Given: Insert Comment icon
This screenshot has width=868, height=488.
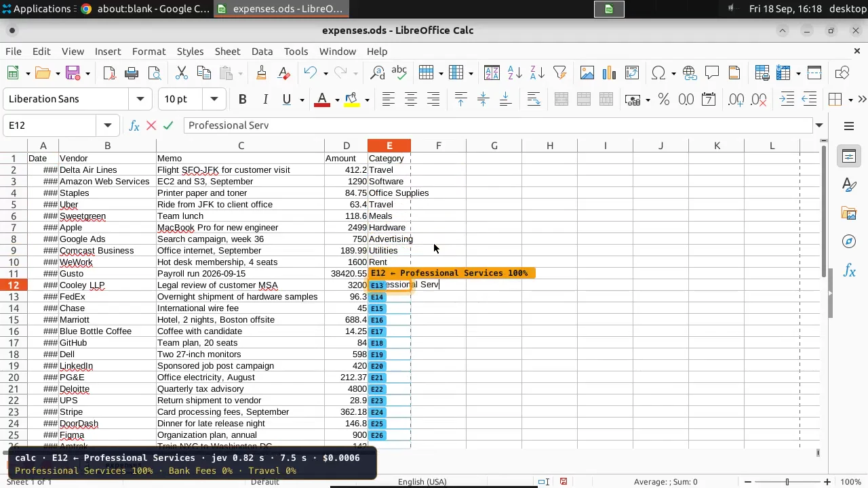Looking at the screenshot, I should tap(712, 73).
